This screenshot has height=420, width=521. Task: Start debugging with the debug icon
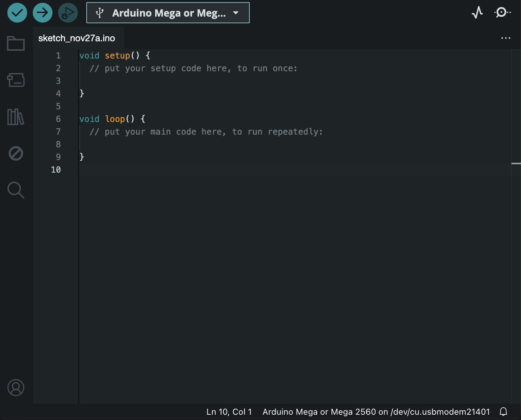68,13
